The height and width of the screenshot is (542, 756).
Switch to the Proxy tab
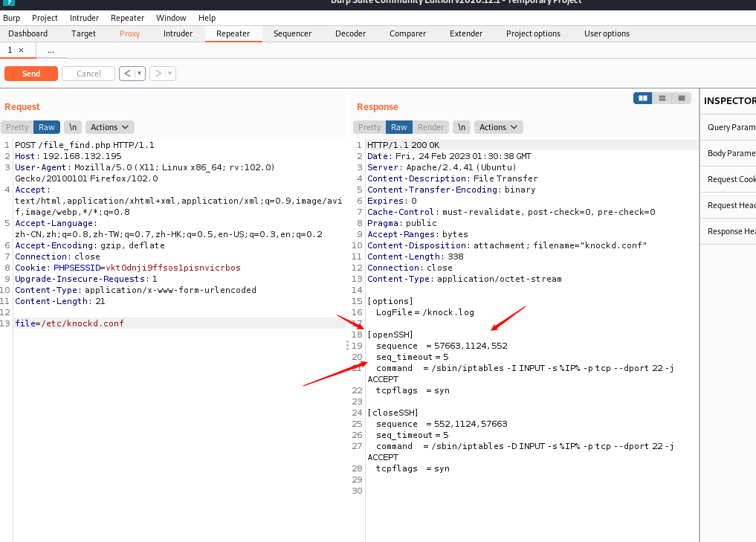point(129,33)
